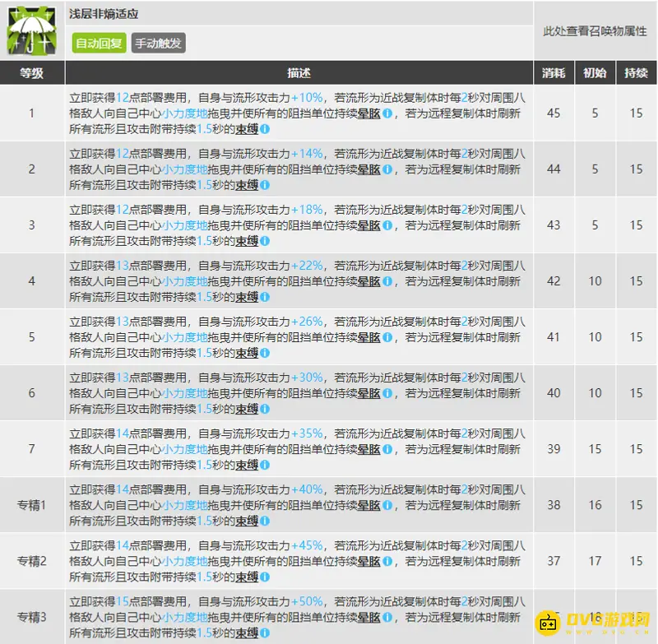Open 晕眩 link in 专精1 row

coord(368,505)
